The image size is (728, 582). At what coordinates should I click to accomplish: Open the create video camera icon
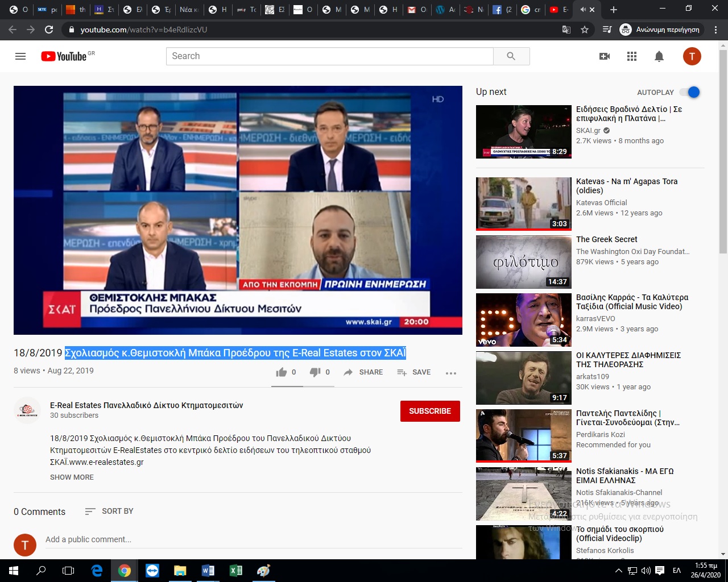click(x=605, y=56)
